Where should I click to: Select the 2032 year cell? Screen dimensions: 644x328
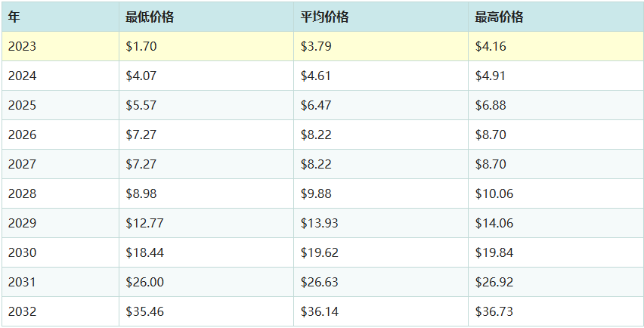pos(22,311)
